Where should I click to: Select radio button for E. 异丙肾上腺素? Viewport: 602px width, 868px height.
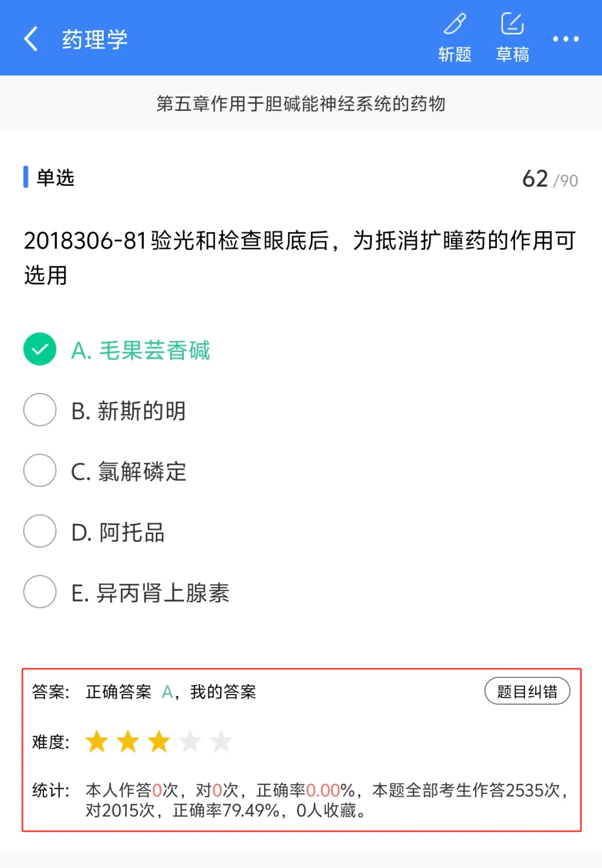(40, 592)
